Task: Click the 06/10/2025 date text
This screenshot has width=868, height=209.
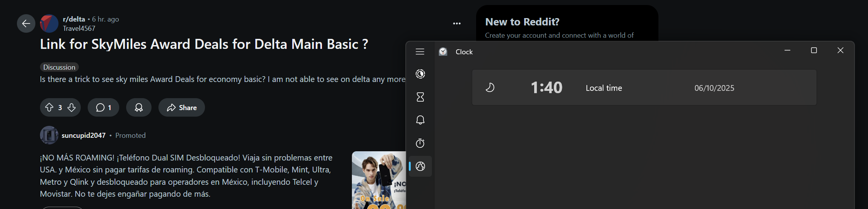Action: (714, 88)
